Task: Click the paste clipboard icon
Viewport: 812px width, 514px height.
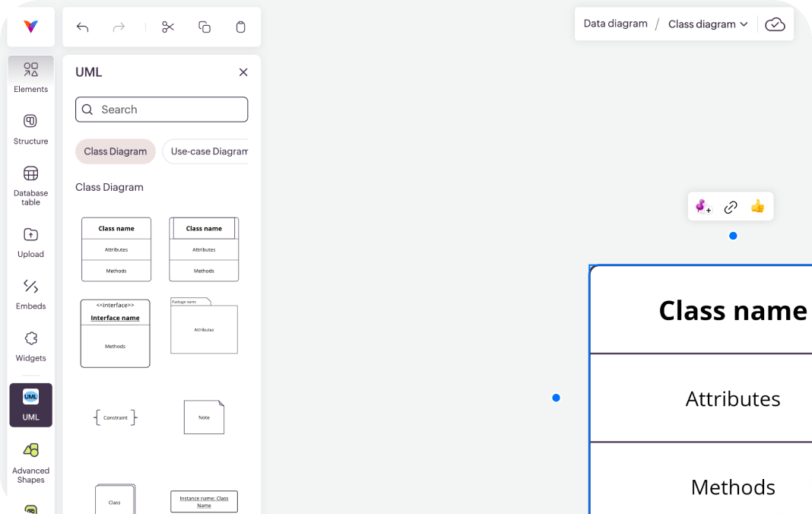Action: pos(240,27)
